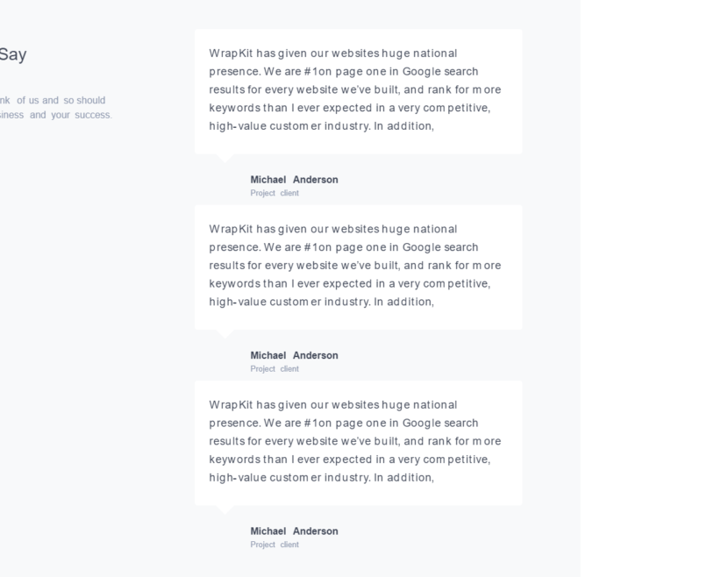Click Michael Anderson under the second testimonial
This screenshot has width=728, height=577.
click(x=294, y=355)
